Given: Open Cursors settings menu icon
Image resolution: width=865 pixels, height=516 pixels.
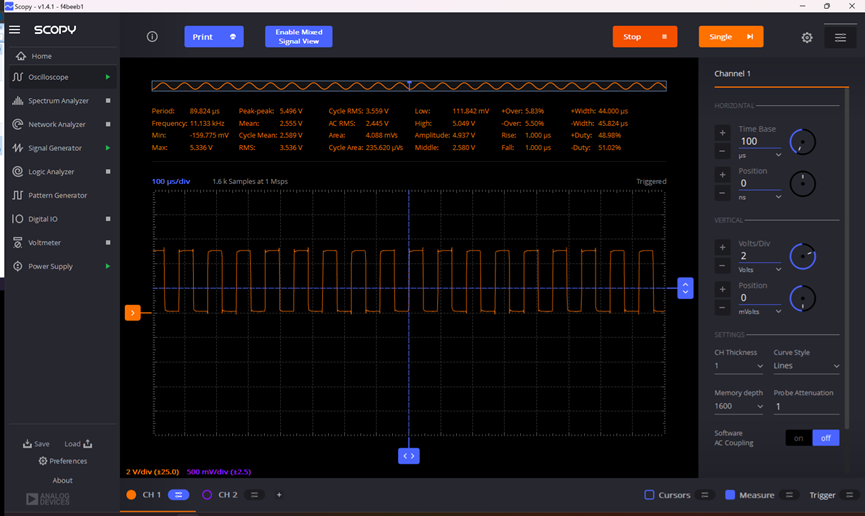Looking at the screenshot, I should click(x=704, y=495).
